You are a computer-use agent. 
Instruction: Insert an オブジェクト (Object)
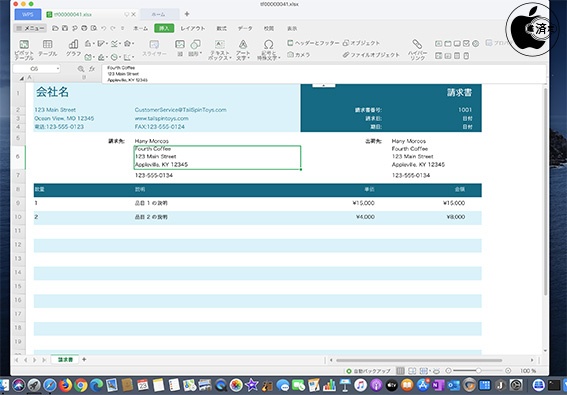pyautogui.click(x=361, y=43)
